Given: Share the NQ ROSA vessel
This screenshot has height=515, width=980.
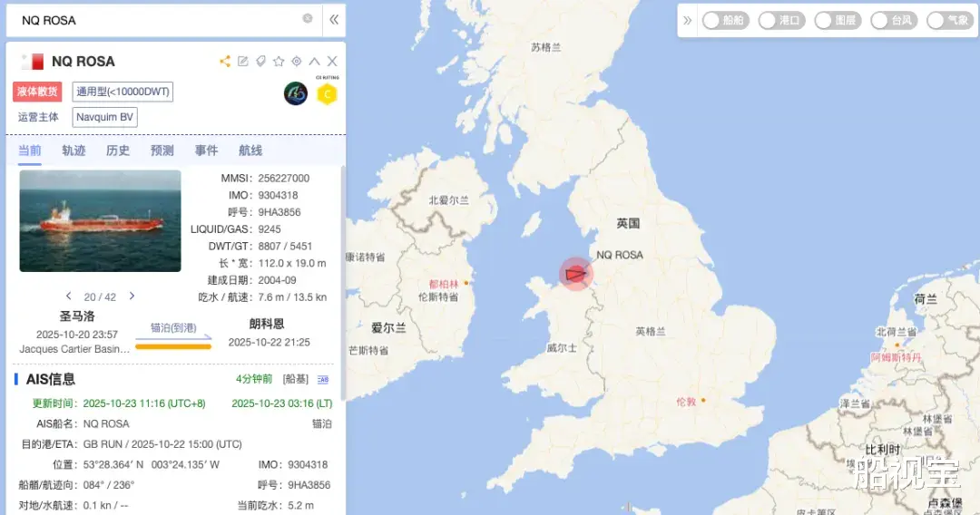Looking at the screenshot, I should [225, 61].
